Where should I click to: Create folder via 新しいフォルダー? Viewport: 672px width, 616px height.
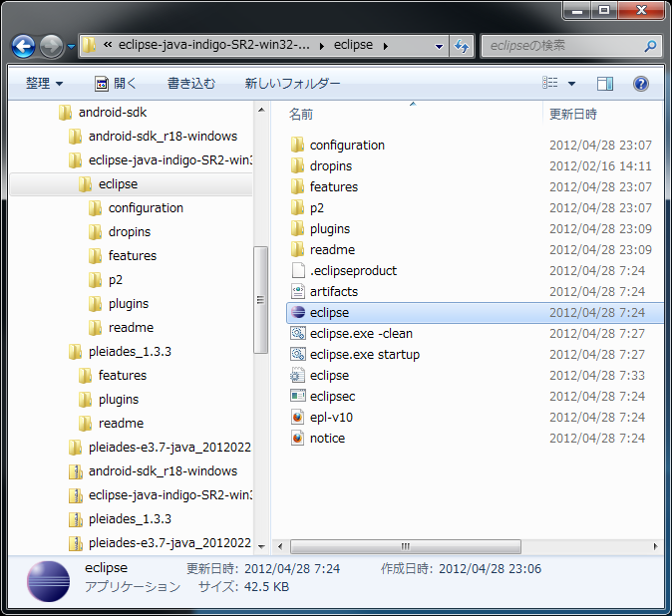point(292,83)
